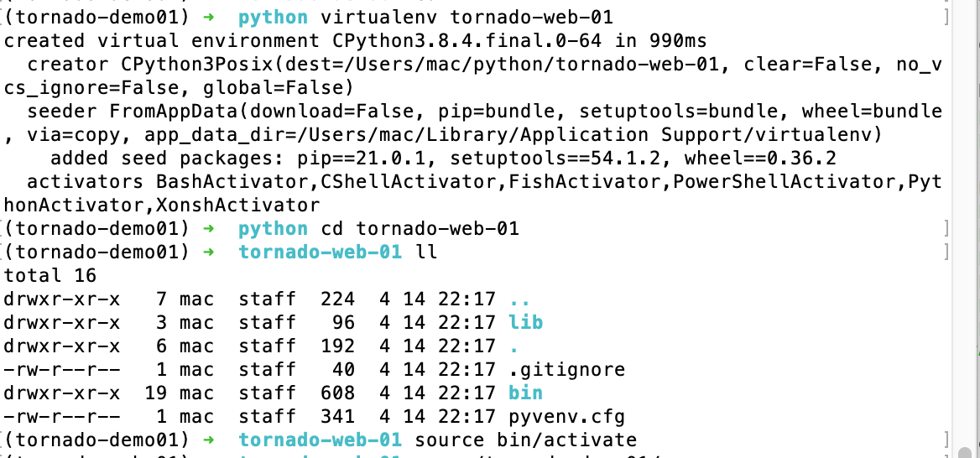Screen dimensions: 980x458
Task: Click the parent directory '..' entry
Action: [519, 299]
